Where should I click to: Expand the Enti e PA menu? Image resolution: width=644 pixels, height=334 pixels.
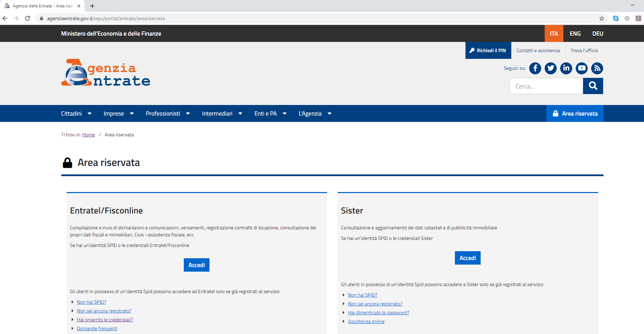tap(270, 113)
